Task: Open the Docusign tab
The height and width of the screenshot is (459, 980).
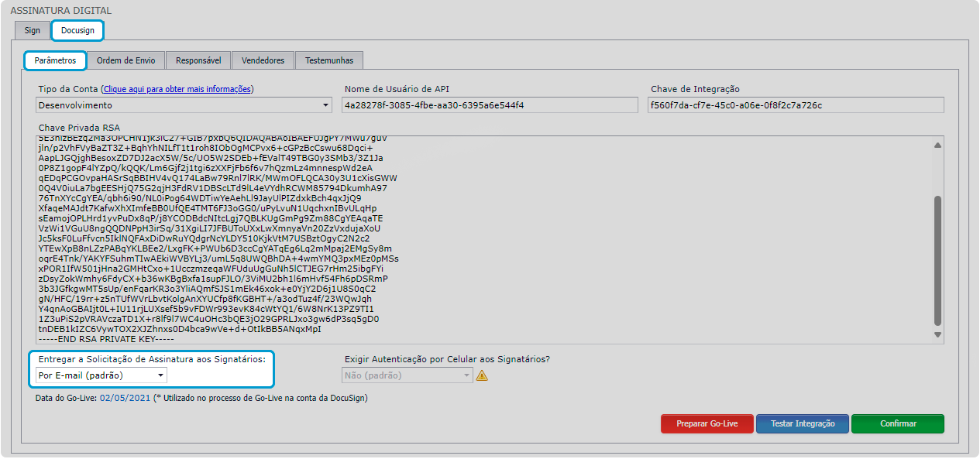Action: pos(77,31)
